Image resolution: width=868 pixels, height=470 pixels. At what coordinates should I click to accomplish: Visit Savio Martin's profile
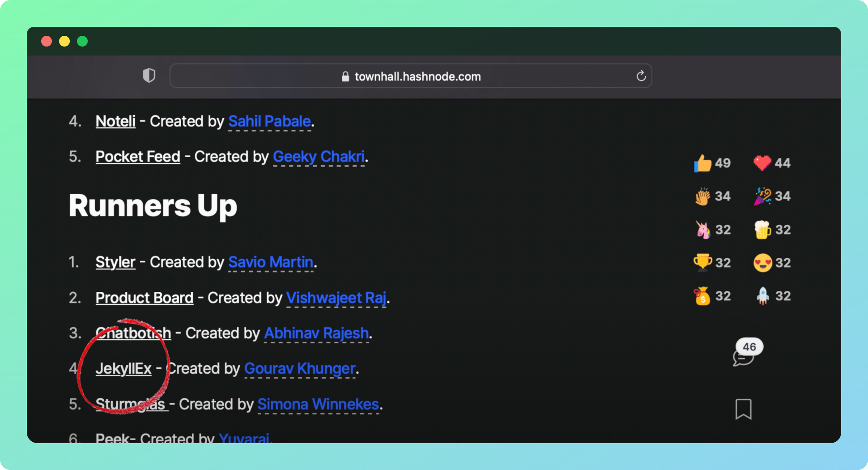271,262
